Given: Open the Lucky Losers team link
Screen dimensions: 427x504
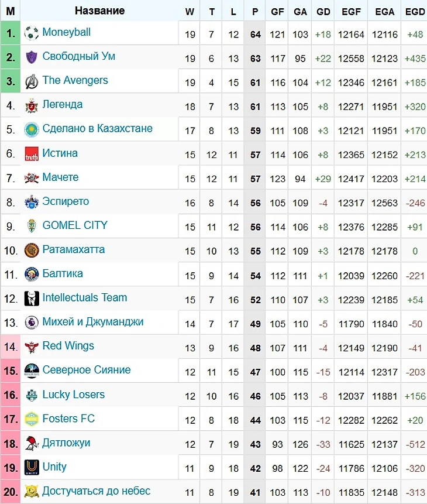Looking at the screenshot, I should pos(74,395).
